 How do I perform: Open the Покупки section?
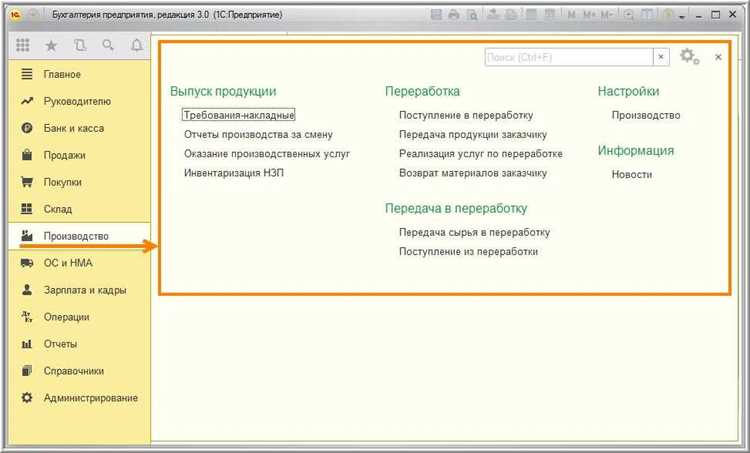(79, 182)
